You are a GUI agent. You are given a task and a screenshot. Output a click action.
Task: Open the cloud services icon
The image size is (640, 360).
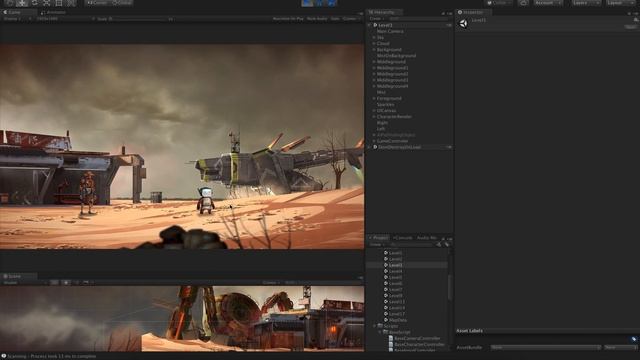(x=523, y=3)
